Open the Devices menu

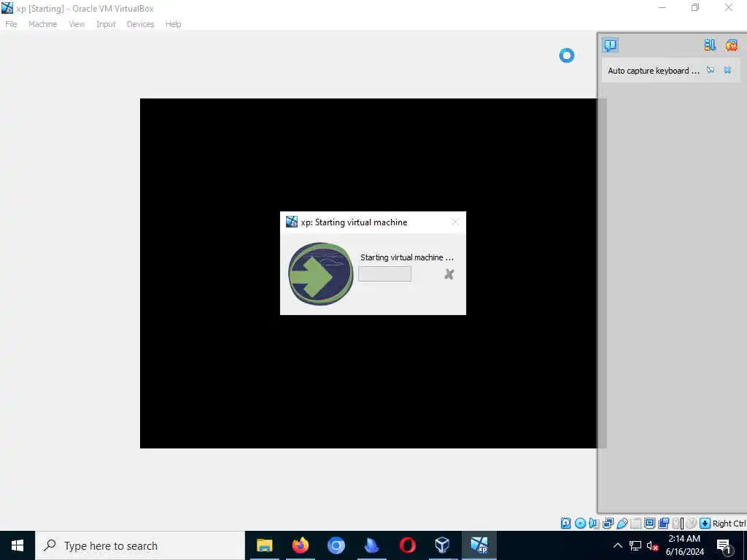(140, 24)
